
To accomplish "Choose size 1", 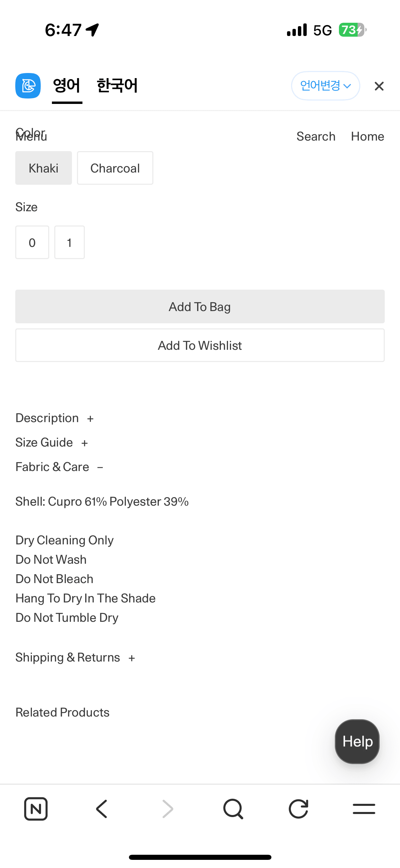I will pyautogui.click(x=70, y=242).
